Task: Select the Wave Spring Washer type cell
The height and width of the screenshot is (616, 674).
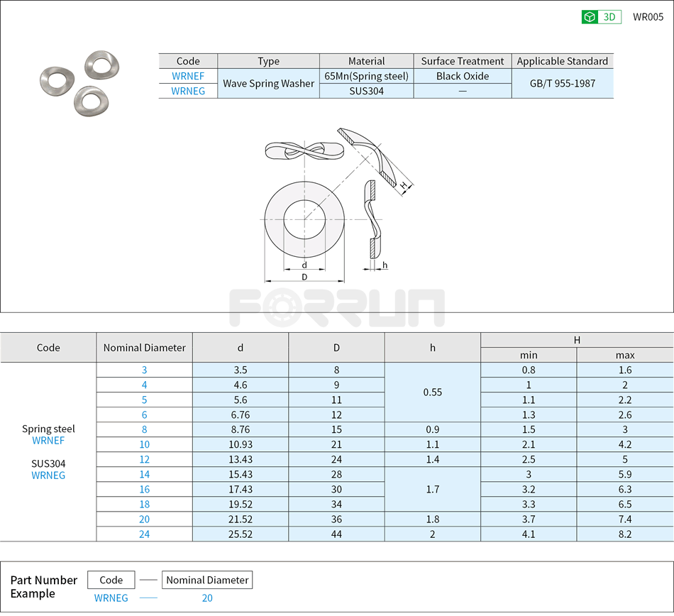Action: pos(269,83)
